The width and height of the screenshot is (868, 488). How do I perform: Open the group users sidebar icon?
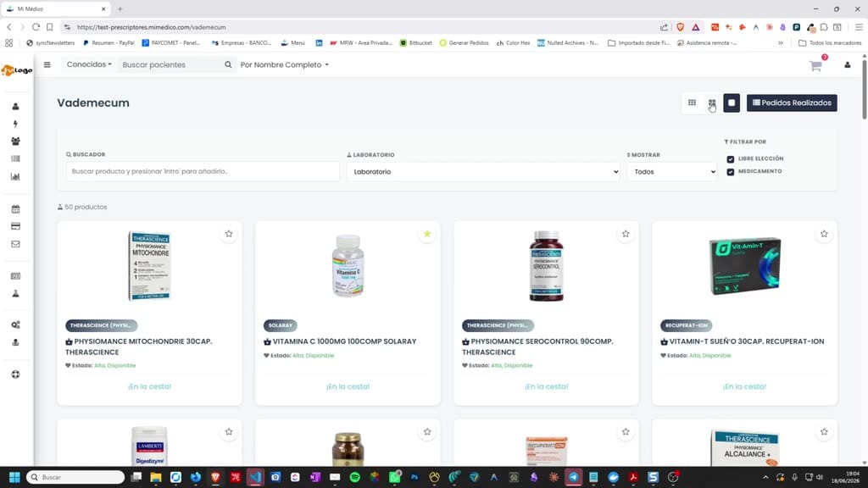[15, 141]
